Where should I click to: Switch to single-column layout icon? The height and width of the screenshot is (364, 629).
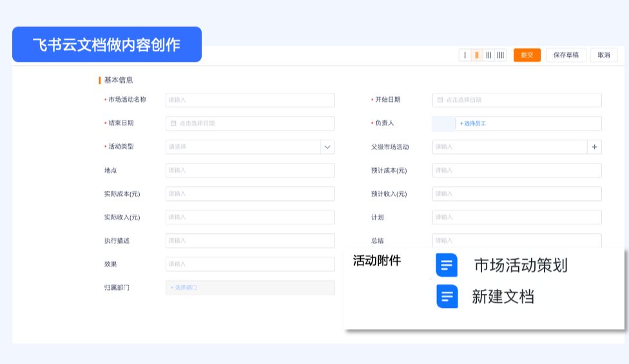tap(465, 55)
